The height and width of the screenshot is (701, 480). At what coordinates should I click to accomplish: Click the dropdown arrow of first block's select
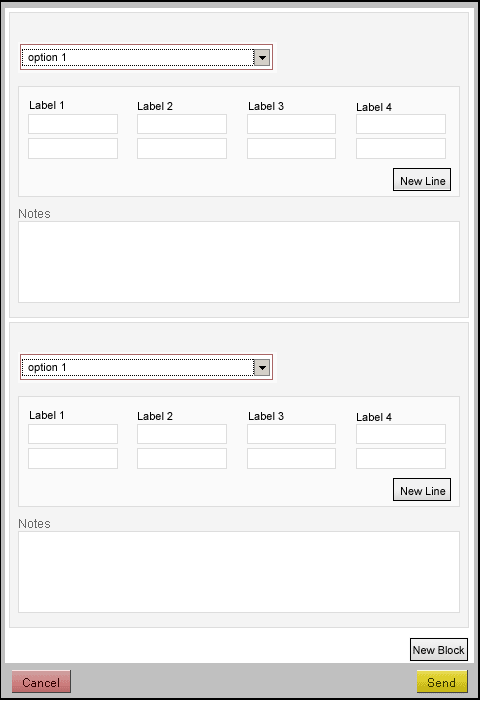(x=262, y=58)
